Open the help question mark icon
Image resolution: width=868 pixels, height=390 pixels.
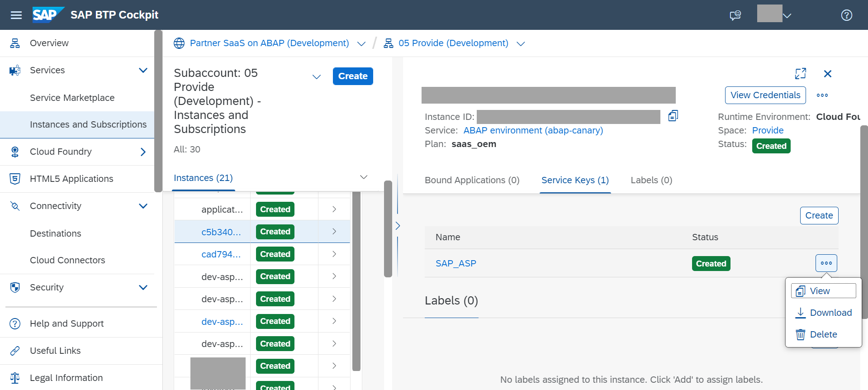click(x=847, y=15)
